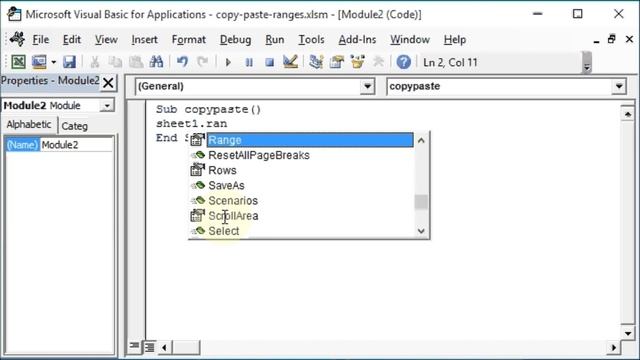The width and height of the screenshot is (640, 360).
Task: Open the Properties Window icon
Action: 337,62
